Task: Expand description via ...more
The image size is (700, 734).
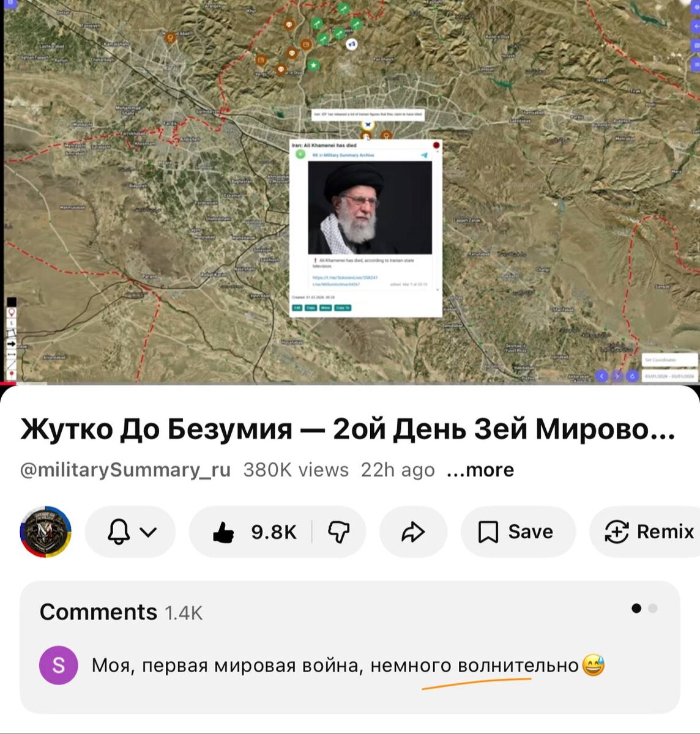Action: [480, 470]
